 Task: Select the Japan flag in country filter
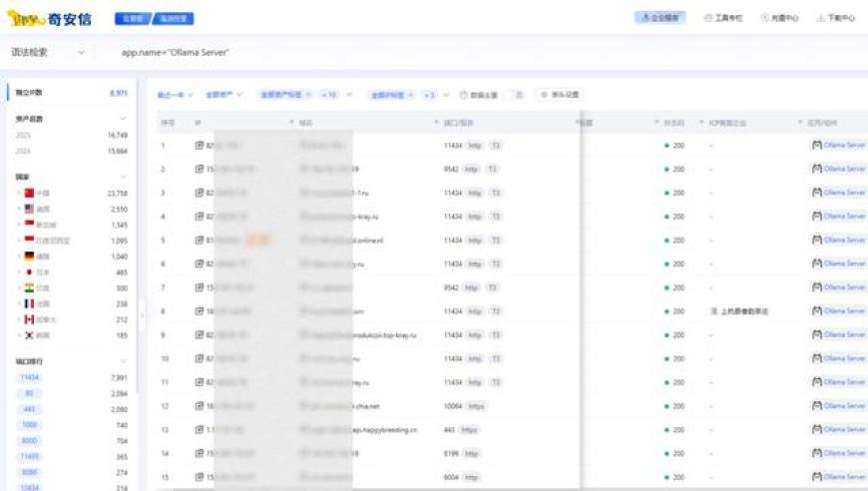[29, 272]
